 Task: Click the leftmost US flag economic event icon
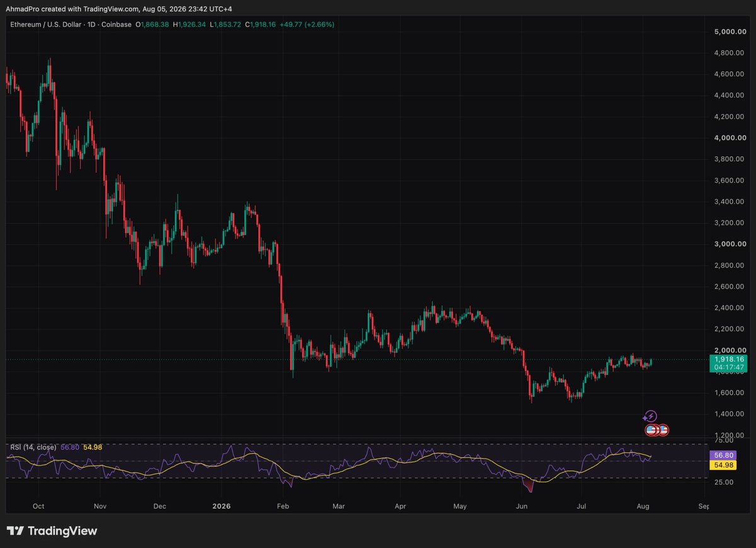coord(651,430)
